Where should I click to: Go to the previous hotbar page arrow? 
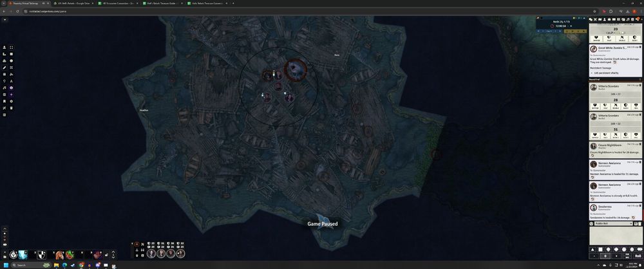(113, 252)
